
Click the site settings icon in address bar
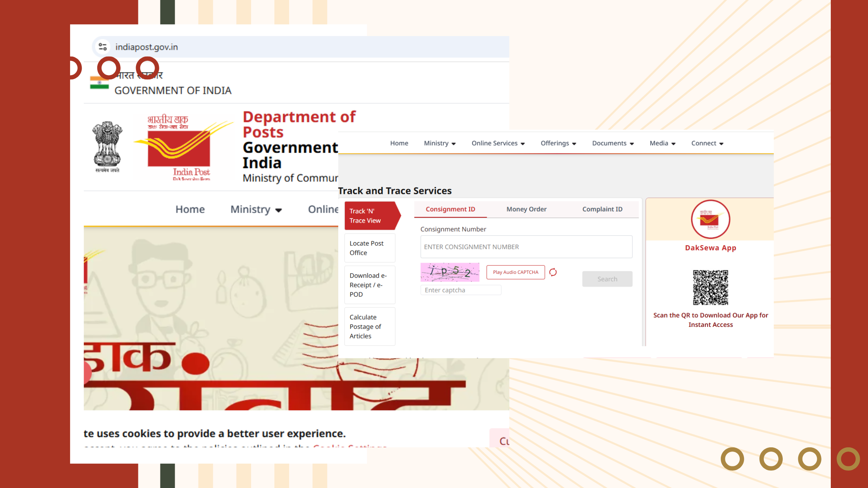[103, 47]
